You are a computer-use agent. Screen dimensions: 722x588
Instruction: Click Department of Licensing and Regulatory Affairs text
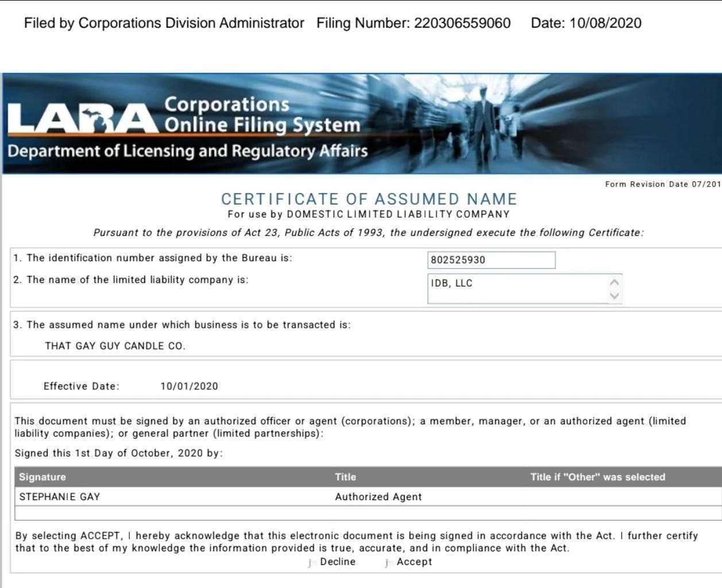pos(187,151)
